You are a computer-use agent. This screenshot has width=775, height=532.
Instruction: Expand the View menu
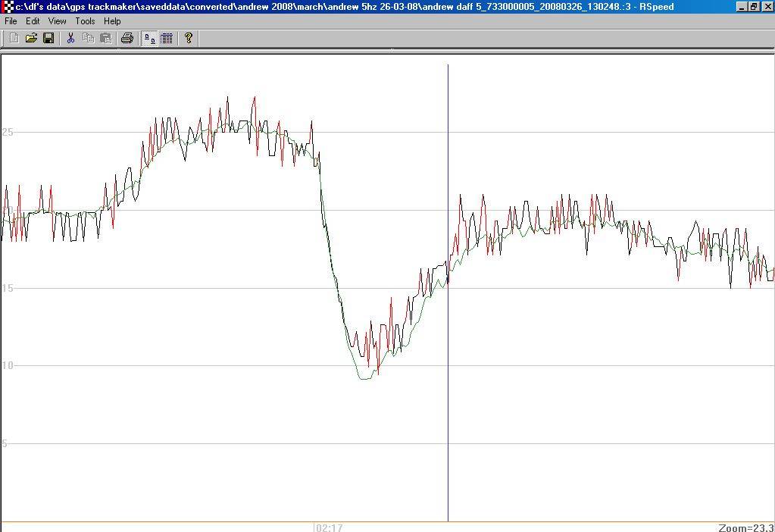click(58, 21)
